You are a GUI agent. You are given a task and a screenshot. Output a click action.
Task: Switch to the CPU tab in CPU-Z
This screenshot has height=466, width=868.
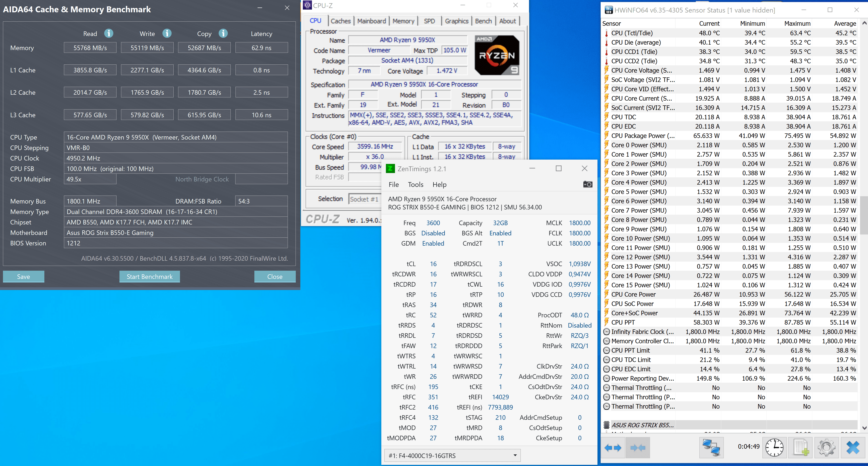coord(315,20)
